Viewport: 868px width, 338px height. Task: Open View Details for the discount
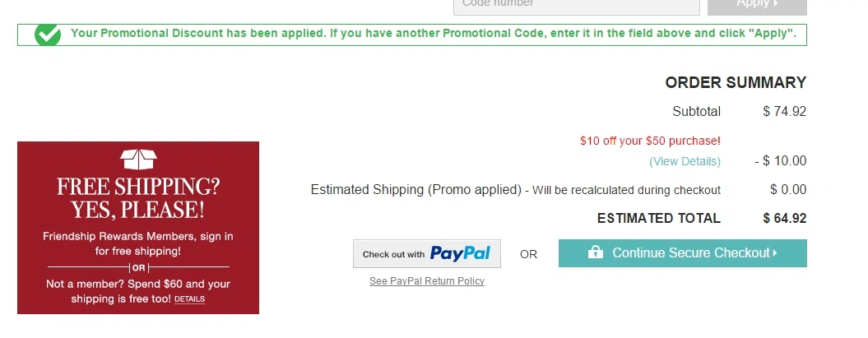(x=685, y=161)
